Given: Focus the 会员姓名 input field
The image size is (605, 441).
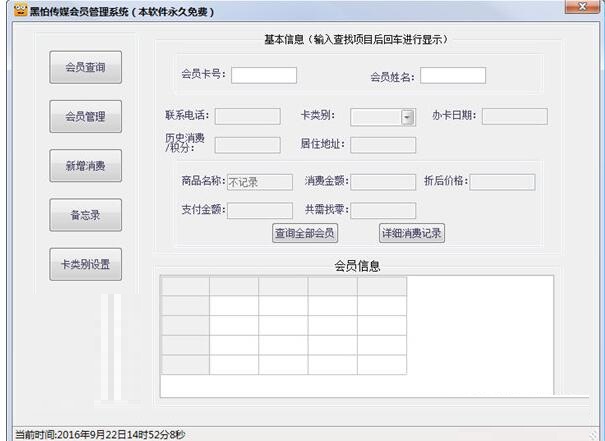Looking at the screenshot, I should 453,75.
